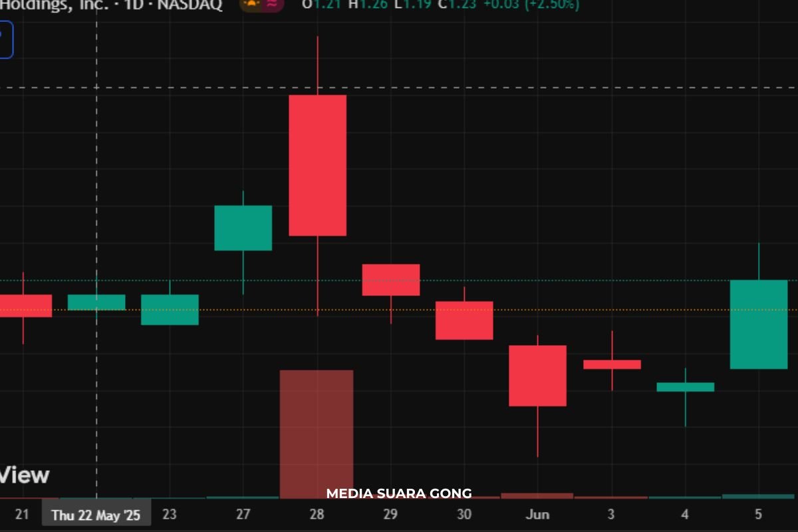Click the blue outlined button at left edge
Image resolution: width=798 pixels, height=532 pixels.
click(5, 40)
